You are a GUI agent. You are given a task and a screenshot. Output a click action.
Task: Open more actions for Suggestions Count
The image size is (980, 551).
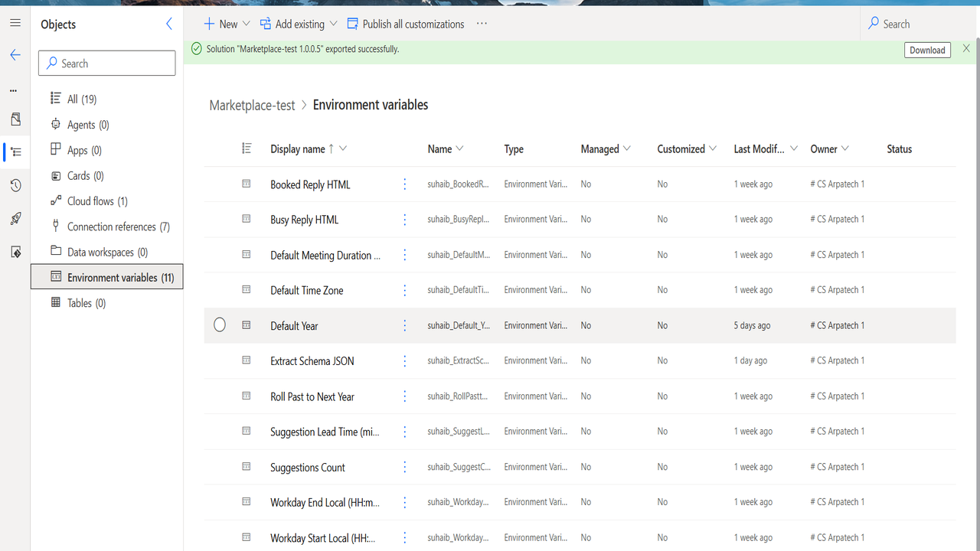pyautogui.click(x=405, y=467)
